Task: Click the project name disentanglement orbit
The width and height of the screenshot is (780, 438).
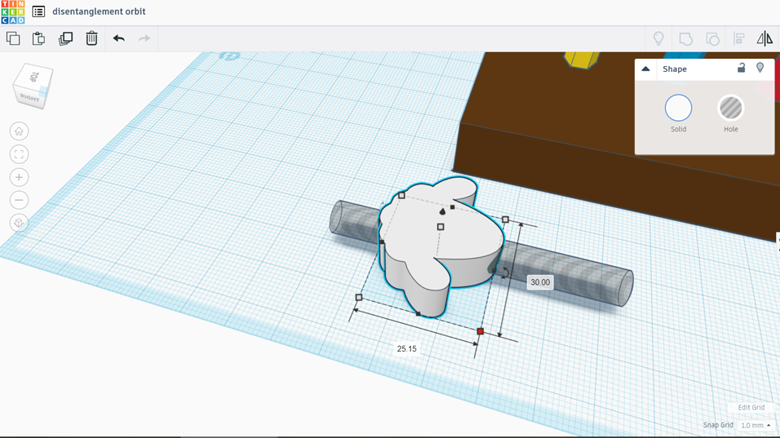Action: click(99, 11)
